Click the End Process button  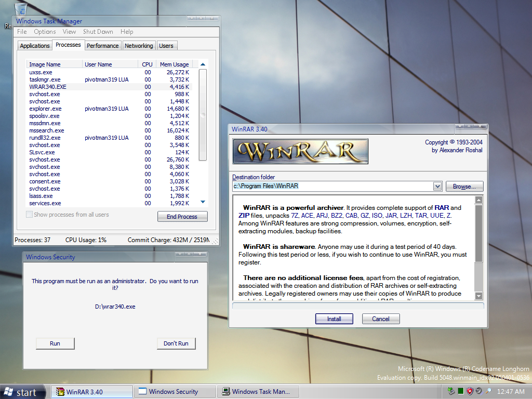click(x=182, y=217)
